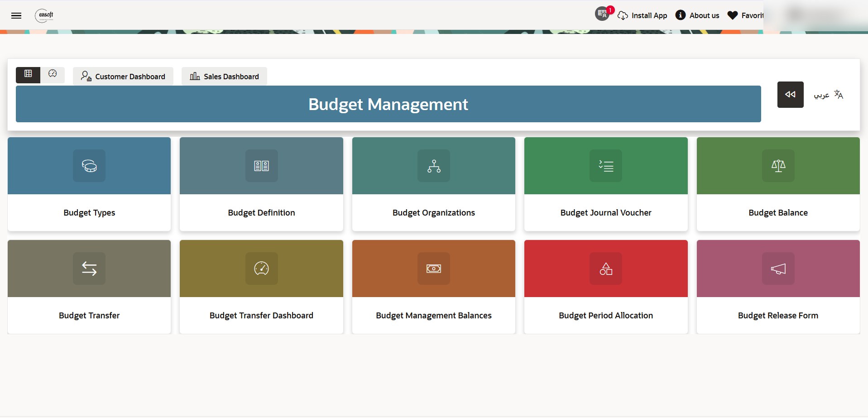Open the notifications icon with red badge
Image resolution: width=868 pixels, height=418 pixels.
tap(603, 14)
